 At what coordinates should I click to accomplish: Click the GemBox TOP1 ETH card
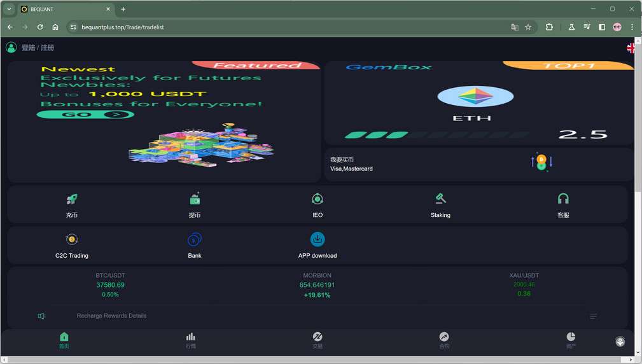(479, 103)
